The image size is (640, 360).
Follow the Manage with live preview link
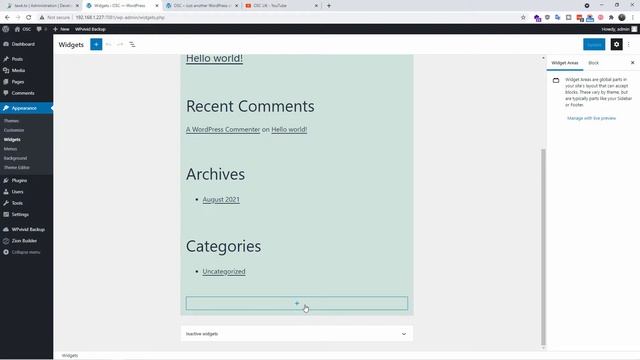click(591, 118)
